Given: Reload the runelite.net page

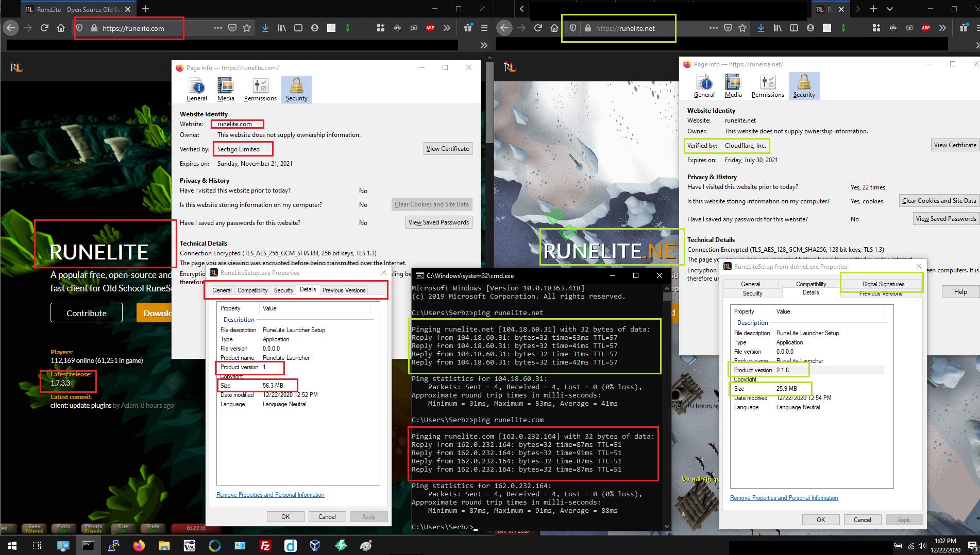Looking at the screenshot, I should (x=538, y=28).
